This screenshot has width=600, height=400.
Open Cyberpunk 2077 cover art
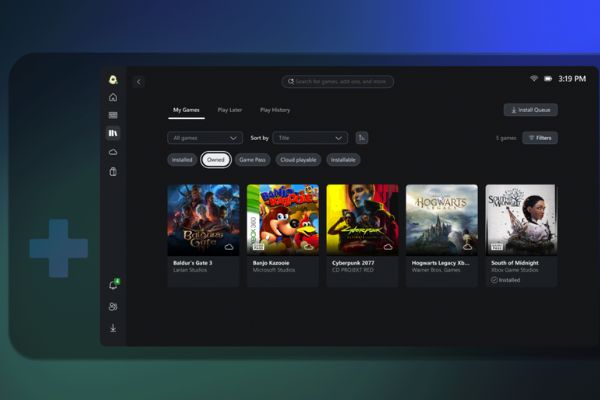click(362, 220)
